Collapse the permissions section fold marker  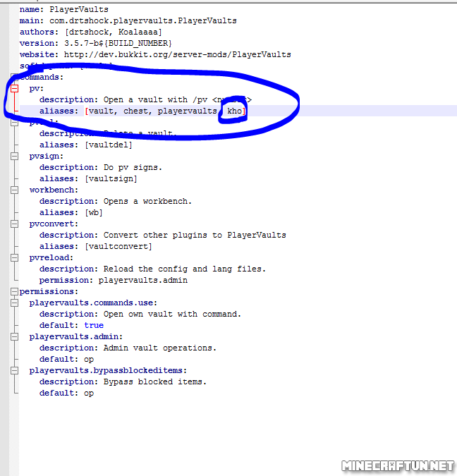pos(14,291)
